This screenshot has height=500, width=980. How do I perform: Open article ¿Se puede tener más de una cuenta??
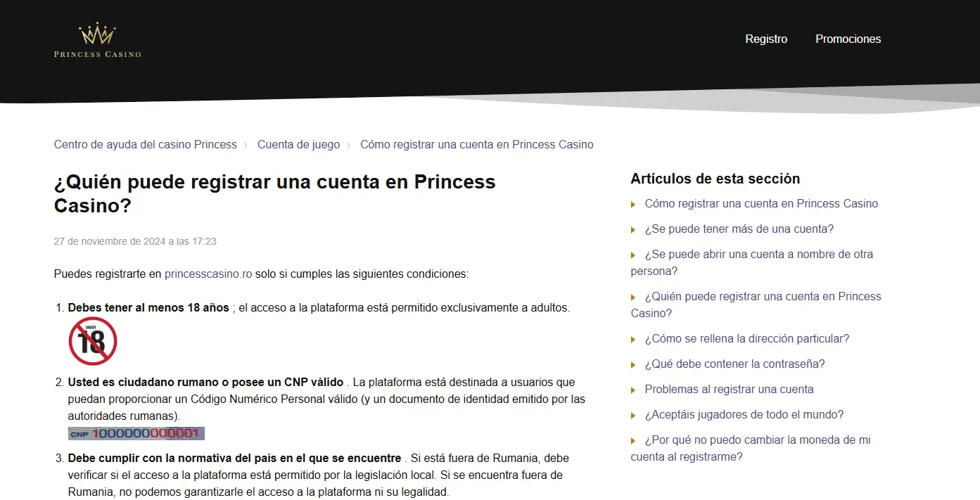[739, 229]
